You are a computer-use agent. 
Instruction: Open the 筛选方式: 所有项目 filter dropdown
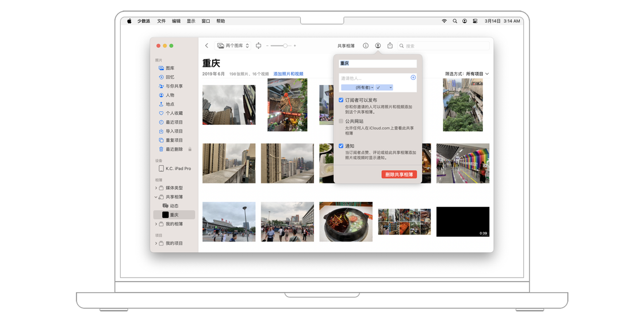[467, 74]
